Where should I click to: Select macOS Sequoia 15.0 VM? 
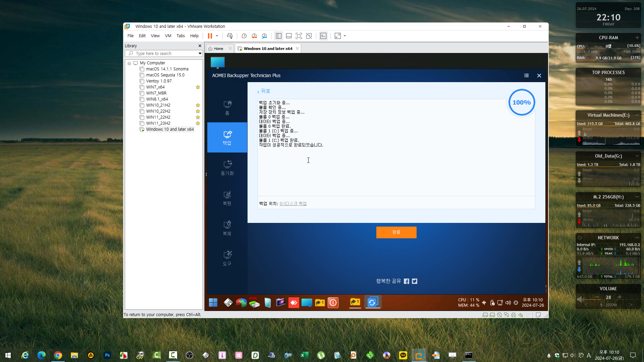[x=165, y=75]
